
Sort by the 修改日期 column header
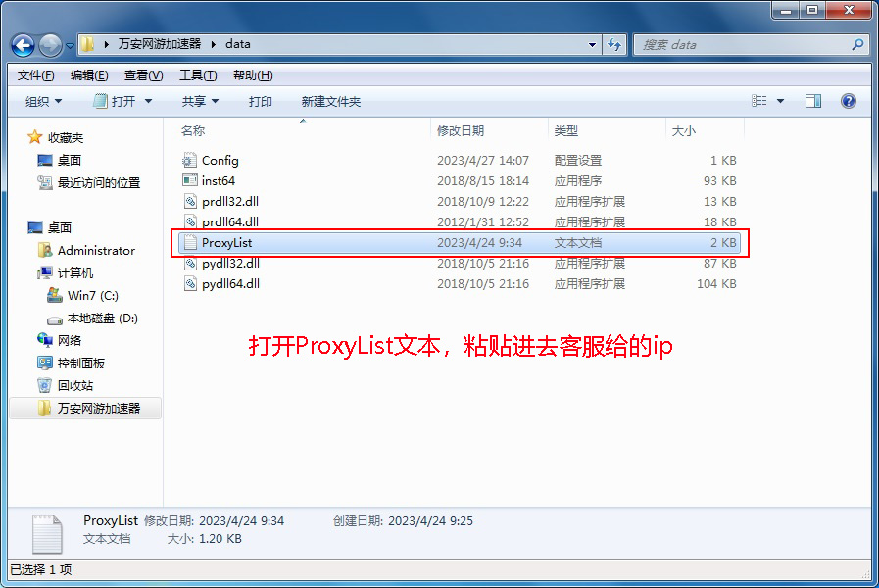click(x=461, y=130)
